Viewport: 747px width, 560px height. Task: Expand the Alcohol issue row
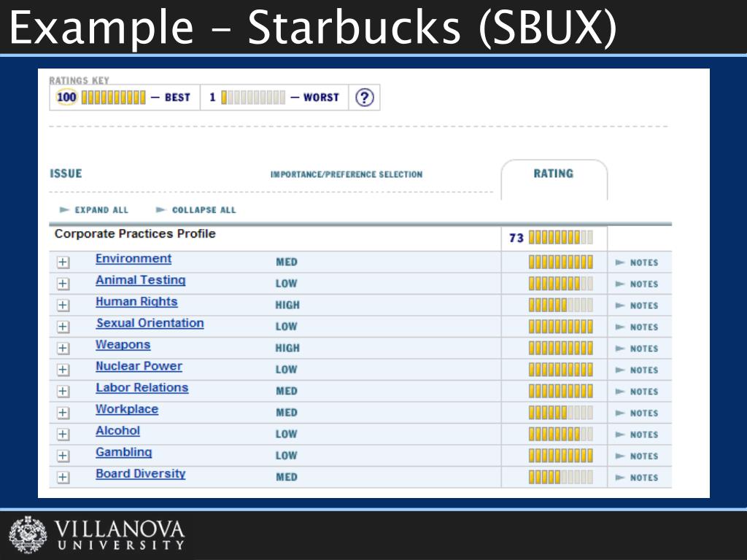tap(63, 435)
